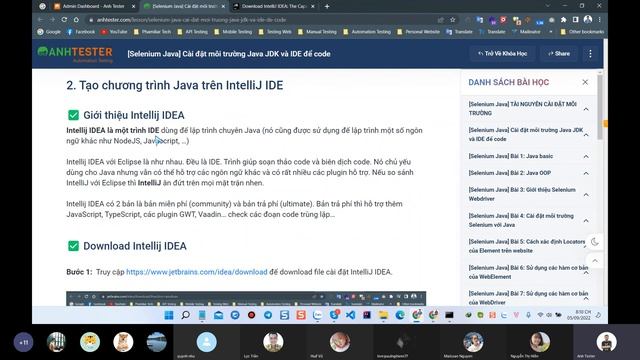Click the scroll-to-top arrow button
The height and width of the screenshot is (360, 640).
[x=595, y=261]
